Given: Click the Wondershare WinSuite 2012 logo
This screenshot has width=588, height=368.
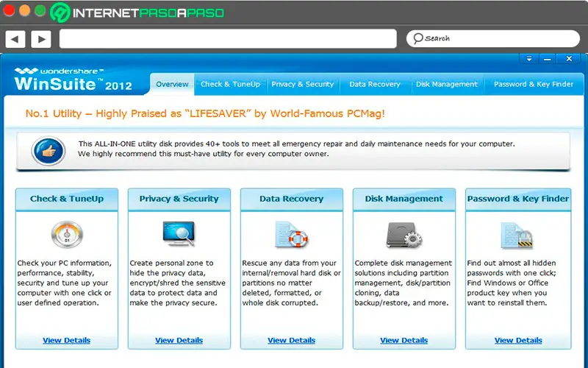Looking at the screenshot, I should tap(73, 79).
